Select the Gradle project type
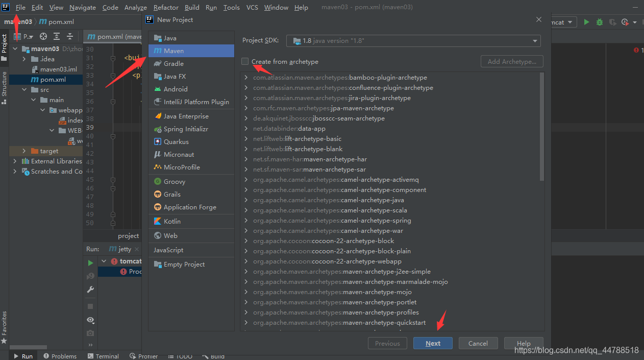 191,64
